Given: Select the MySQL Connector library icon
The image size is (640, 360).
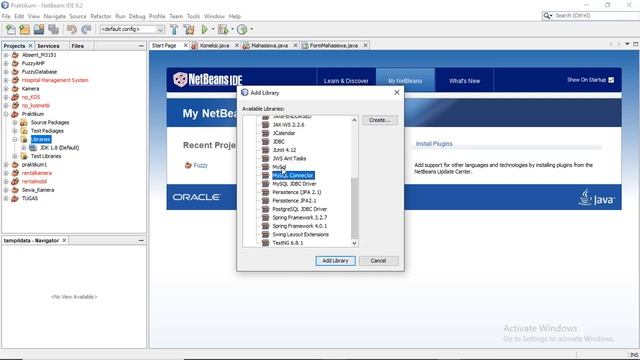Looking at the screenshot, I should point(266,176).
